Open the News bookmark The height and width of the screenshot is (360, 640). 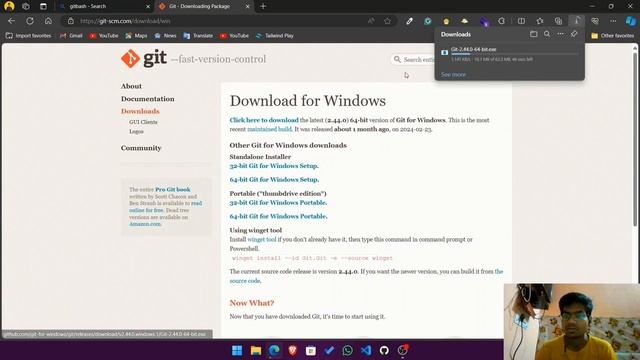165,36
